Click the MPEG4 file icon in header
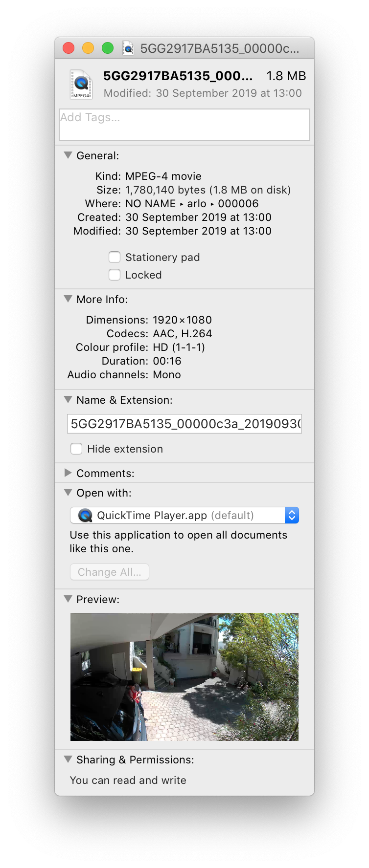 pyautogui.click(x=81, y=84)
